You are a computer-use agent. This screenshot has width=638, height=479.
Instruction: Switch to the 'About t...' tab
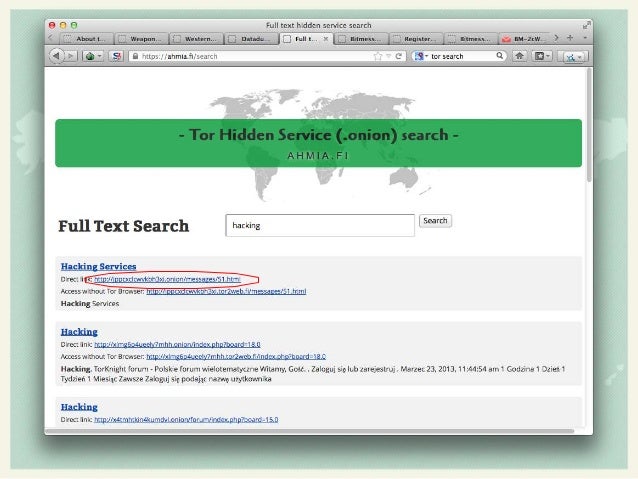(86, 39)
